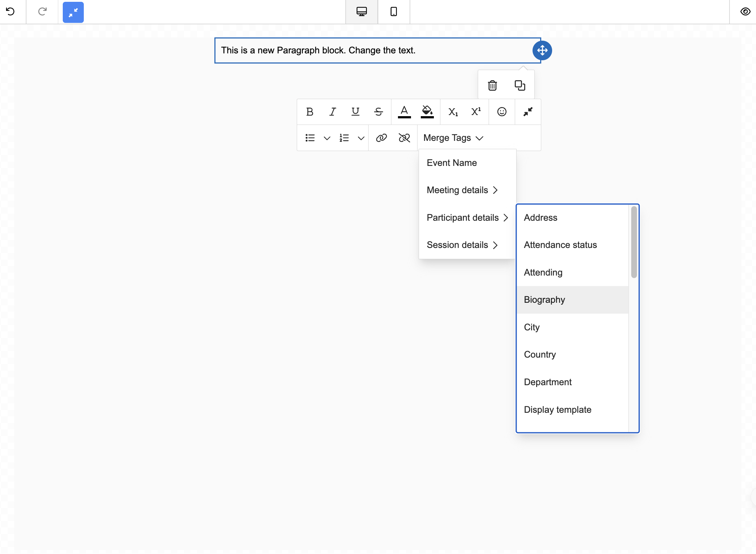Image resolution: width=756 pixels, height=554 pixels.
Task: Remove link with unlink icon
Action: tap(404, 138)
